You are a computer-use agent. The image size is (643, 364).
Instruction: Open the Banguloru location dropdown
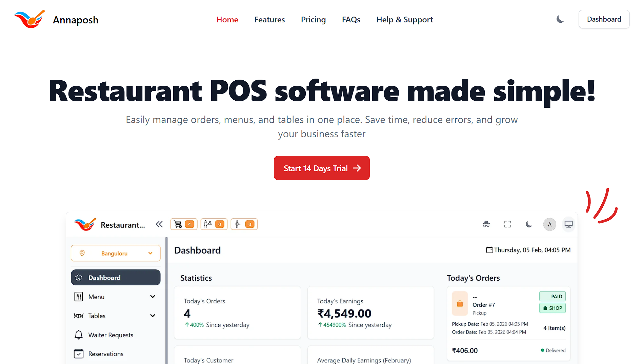coord(115,253)
